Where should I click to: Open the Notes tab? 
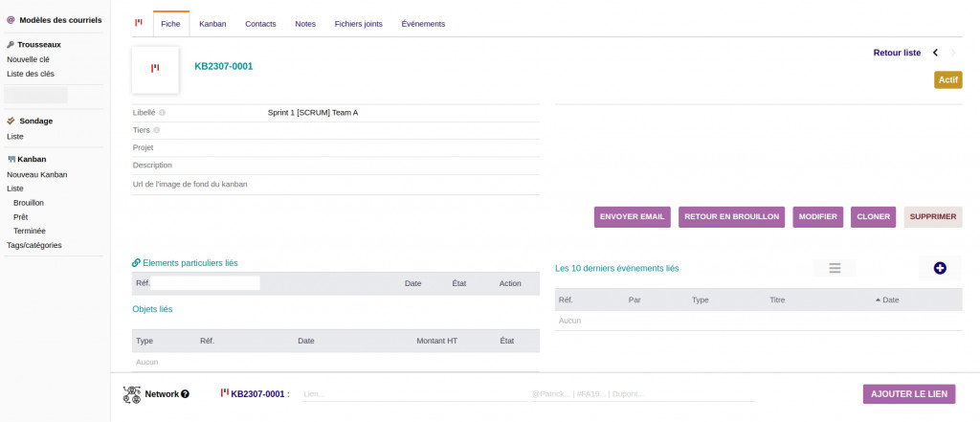tap(305, 24)
